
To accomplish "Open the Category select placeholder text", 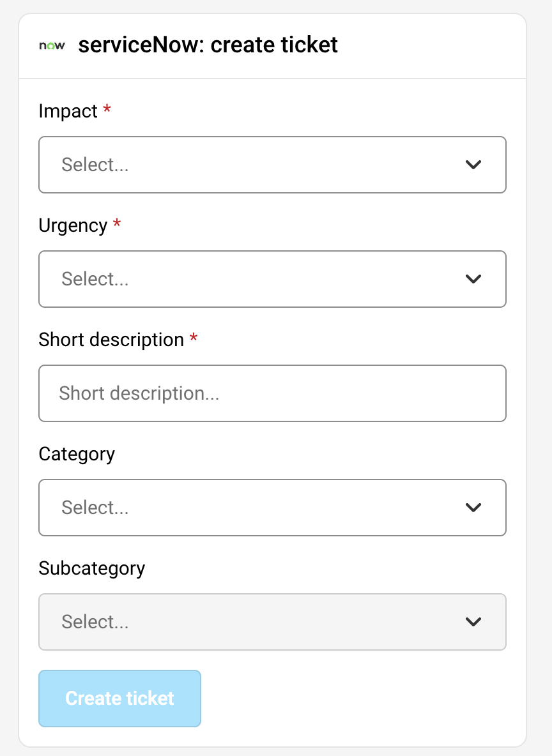I will [95, 508].
